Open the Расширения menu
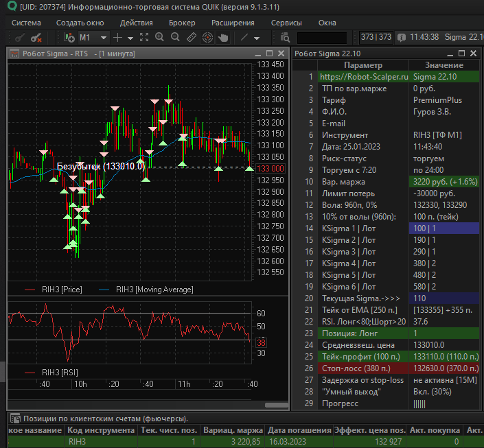Image resolution: width=484 pixels, height=448 pixels. [x=233, y=23]
